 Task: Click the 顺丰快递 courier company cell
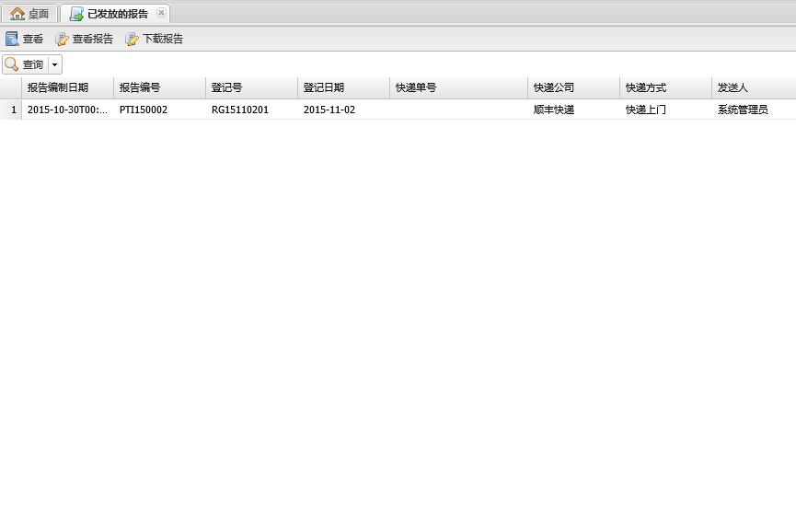coord(554,110)
